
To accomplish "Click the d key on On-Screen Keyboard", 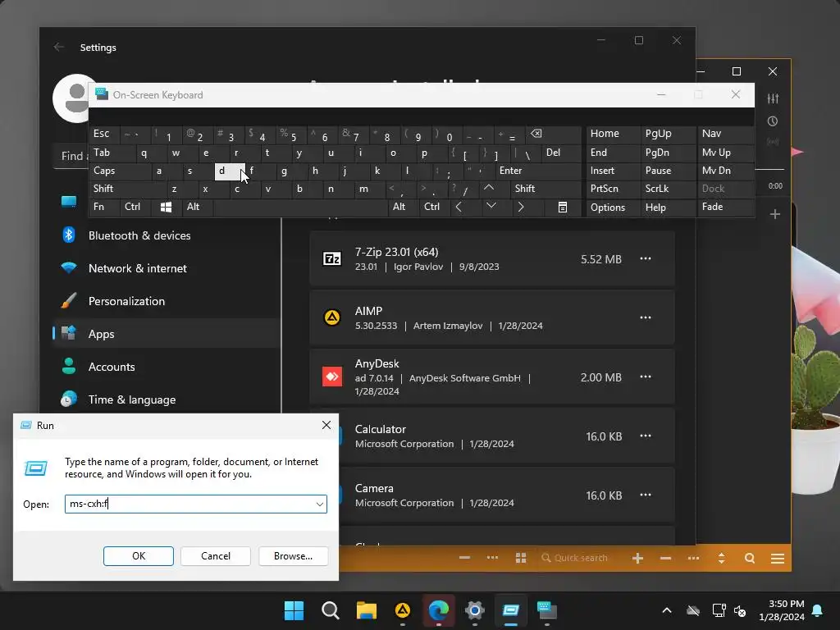I will coord(230,171).
